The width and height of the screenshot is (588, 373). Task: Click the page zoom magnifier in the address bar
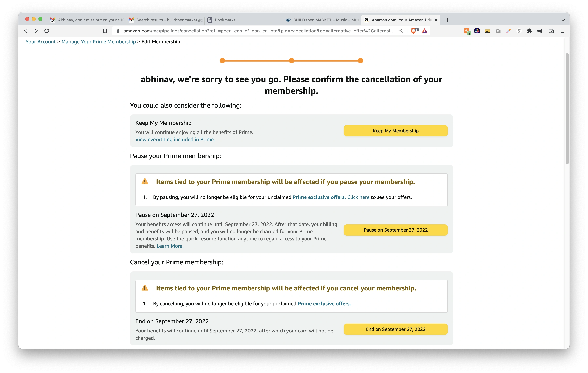(x=400, y=31)
